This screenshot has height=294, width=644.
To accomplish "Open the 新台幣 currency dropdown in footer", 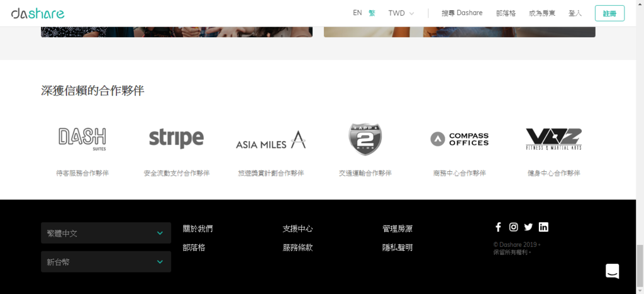I will pyautogui.click(x=106, y=262).
